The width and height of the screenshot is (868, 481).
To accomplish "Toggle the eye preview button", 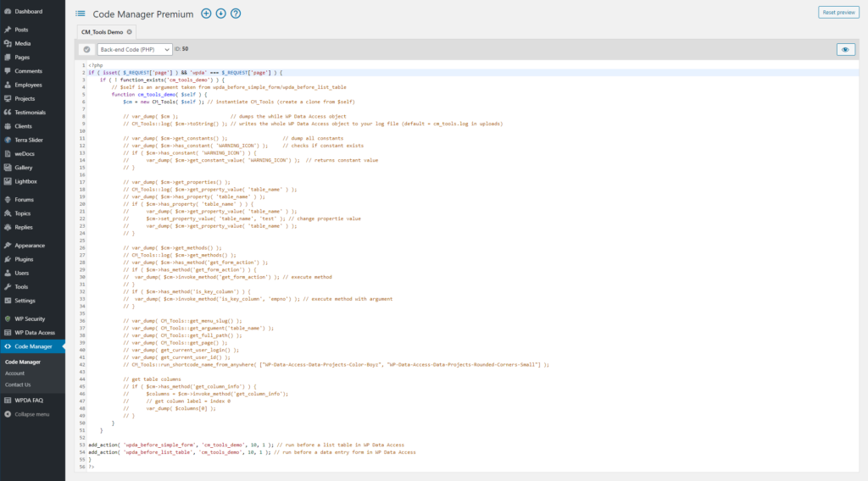I will 844,50.
